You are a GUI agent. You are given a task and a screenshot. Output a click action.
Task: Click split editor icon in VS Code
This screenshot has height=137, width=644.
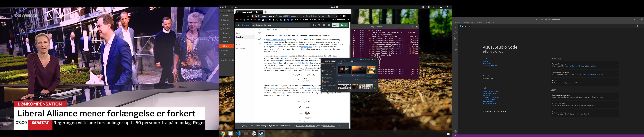637,26
